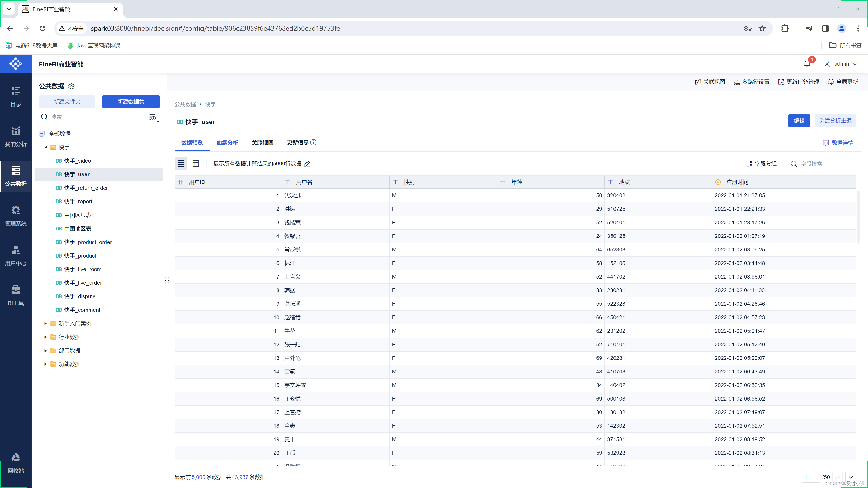The width and height of the screenshot is (868, 488).
Task: Open 用户中心 sidebar section
Action: pos(16,256)
